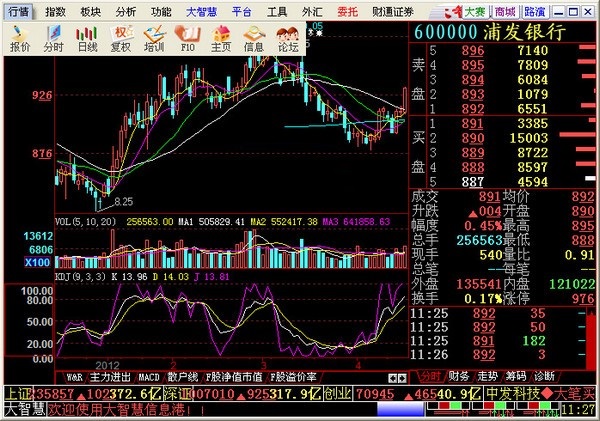Select the F股溢价率 indicator tab

pos(293,377)
